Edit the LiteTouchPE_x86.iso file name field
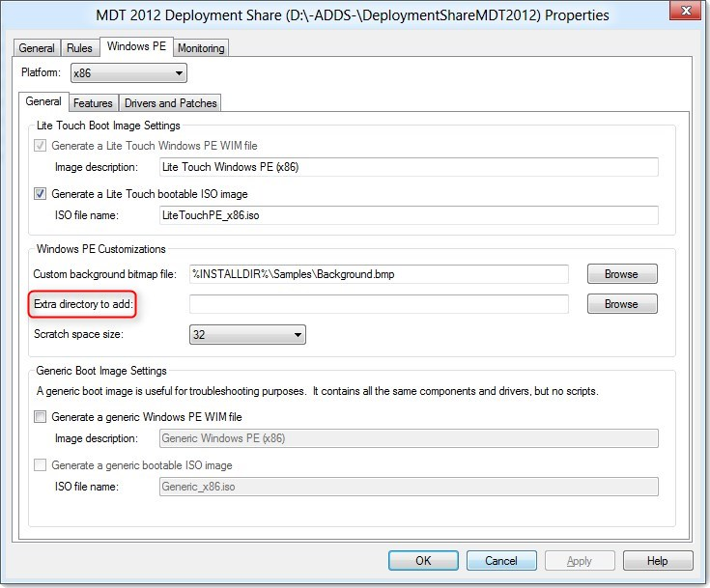The image size is (710, 588). click(409, 215)
